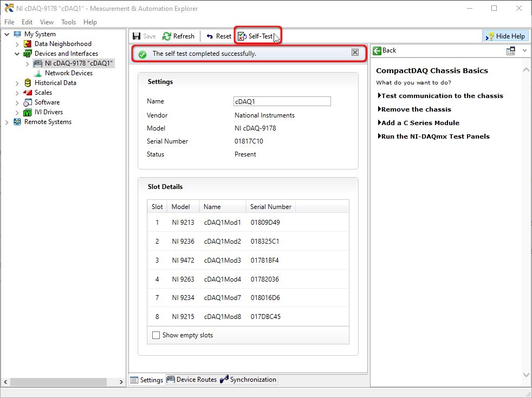
Task: Expand the Scales node
Action: [17, 93]
